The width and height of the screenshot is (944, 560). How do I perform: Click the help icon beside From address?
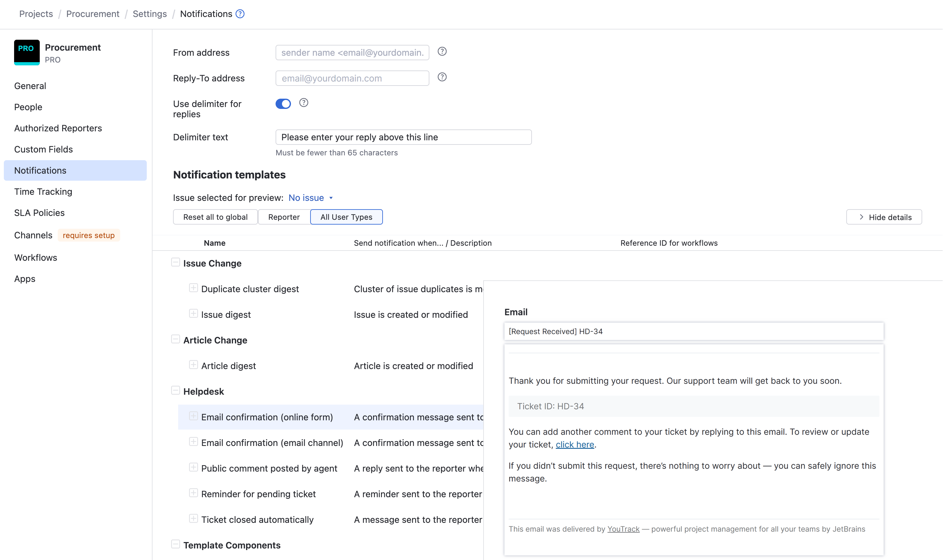click(x=442, y=52)
